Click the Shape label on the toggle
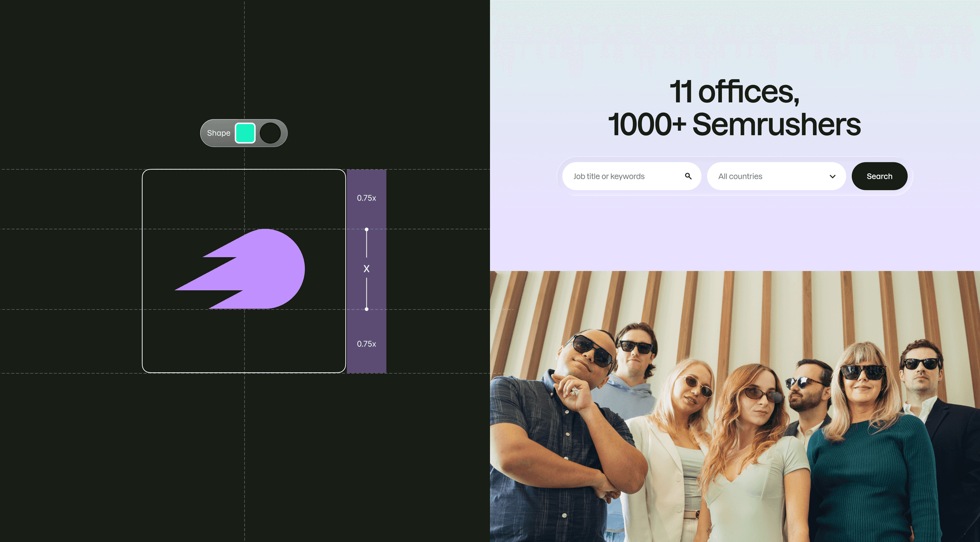Viewport: 980px width, 542px height. (x=219, y=133)
